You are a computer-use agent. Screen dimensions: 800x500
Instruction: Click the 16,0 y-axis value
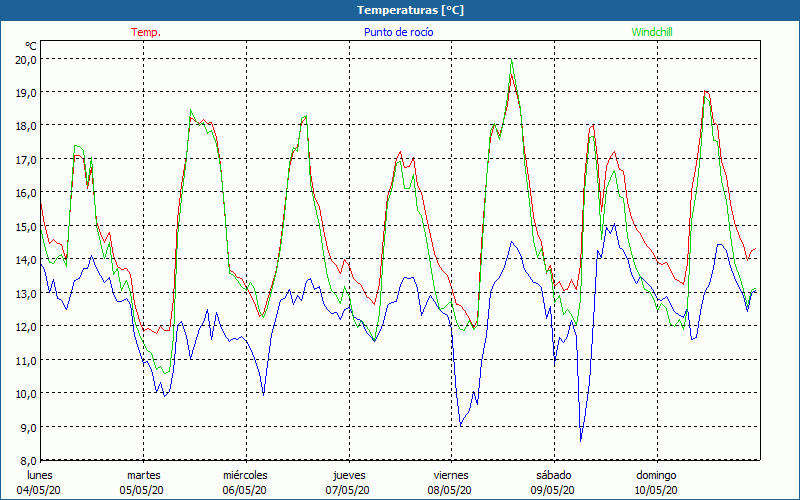(27, 193)
